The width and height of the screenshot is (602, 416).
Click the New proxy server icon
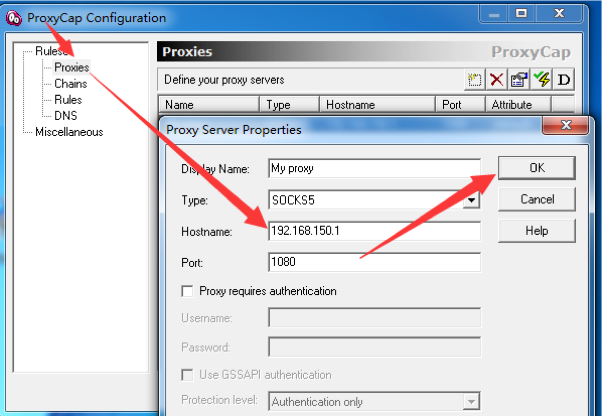476,80
